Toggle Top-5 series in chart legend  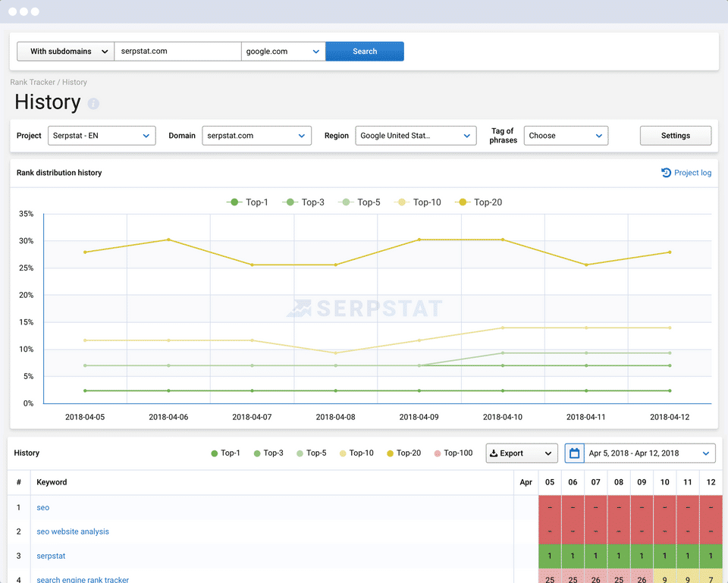(x=359, y=202)
